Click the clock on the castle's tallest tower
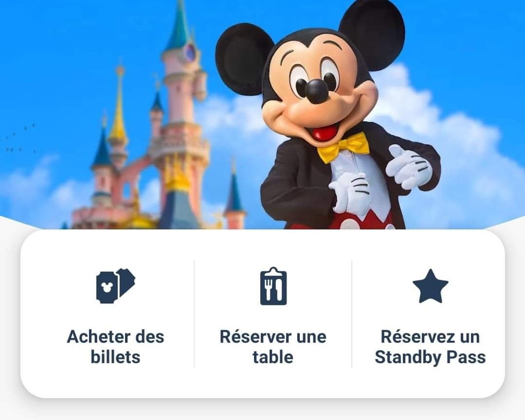 point(191,52)
